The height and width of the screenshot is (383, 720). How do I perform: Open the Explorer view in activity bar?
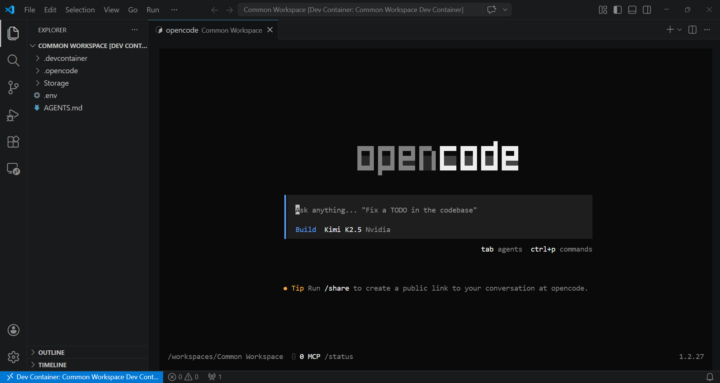click(x=13, y=33)
